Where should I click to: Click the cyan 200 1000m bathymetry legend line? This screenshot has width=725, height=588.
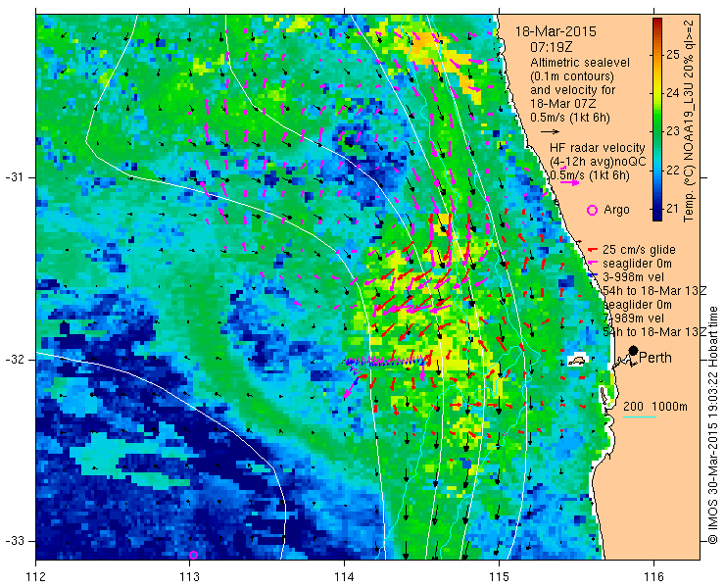640,417
